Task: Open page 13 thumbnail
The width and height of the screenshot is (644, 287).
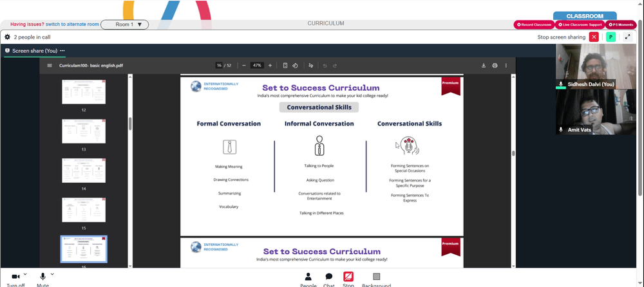Action: pyautogui.click(x=84, y=131)
